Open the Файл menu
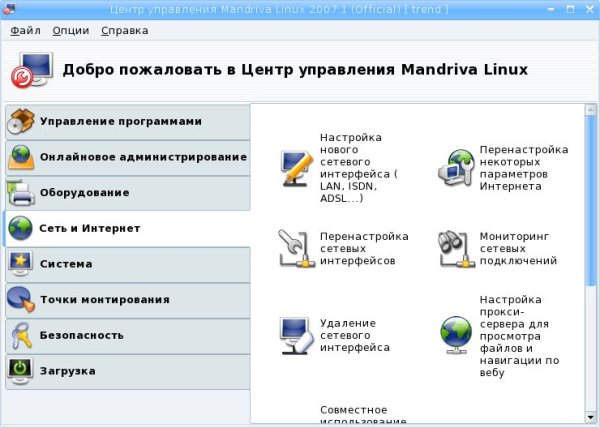The height and width of the screenshot is (428, 600). pos(25,30)
